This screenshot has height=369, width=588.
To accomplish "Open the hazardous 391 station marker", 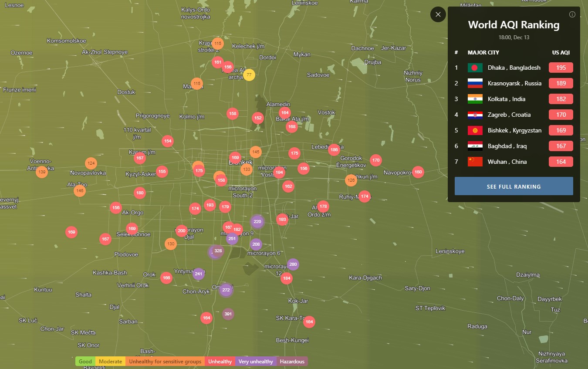I will click(228, 314).
